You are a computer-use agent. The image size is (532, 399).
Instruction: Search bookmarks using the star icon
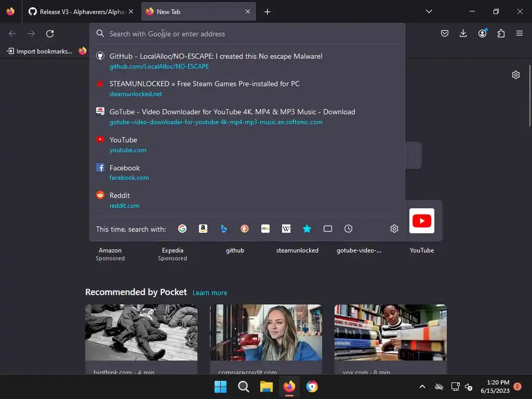(307, 229)
